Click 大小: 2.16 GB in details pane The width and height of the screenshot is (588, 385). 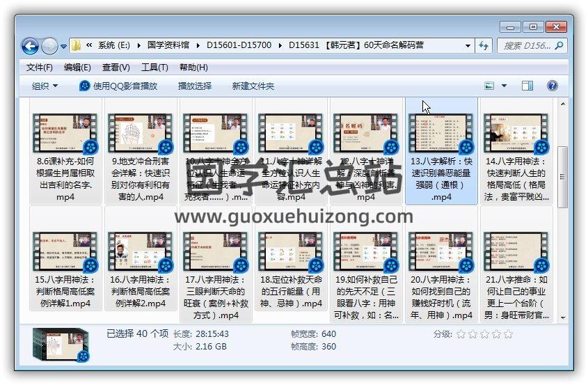(200, 347)
